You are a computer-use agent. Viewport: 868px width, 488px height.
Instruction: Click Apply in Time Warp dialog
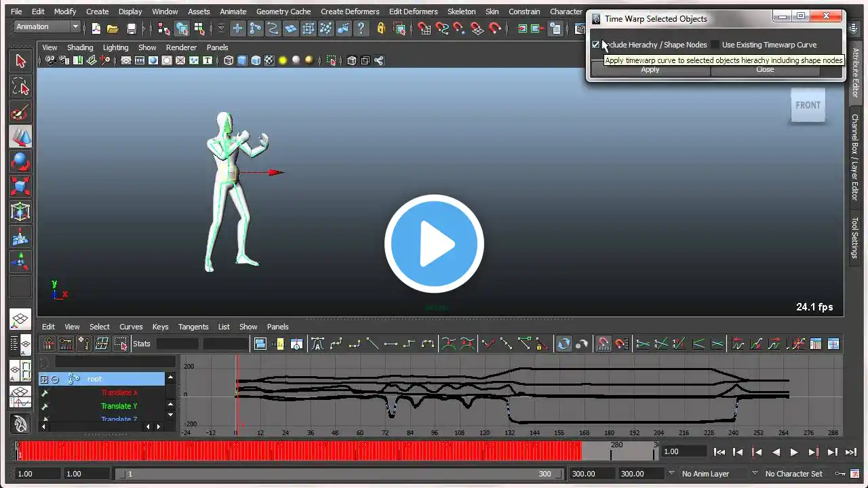tap(650, 69)
